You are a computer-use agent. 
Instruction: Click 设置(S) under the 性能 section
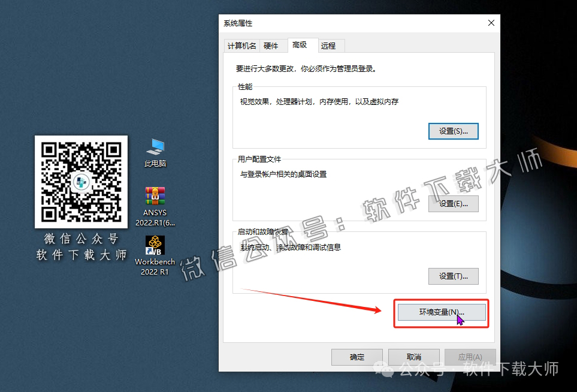tap(453, 131)
